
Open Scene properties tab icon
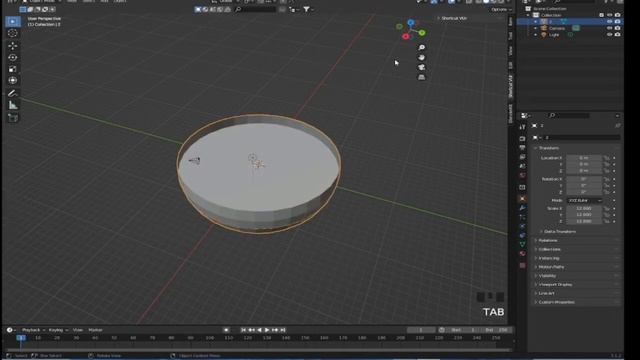pyautogui.click(x=522, y=166)
